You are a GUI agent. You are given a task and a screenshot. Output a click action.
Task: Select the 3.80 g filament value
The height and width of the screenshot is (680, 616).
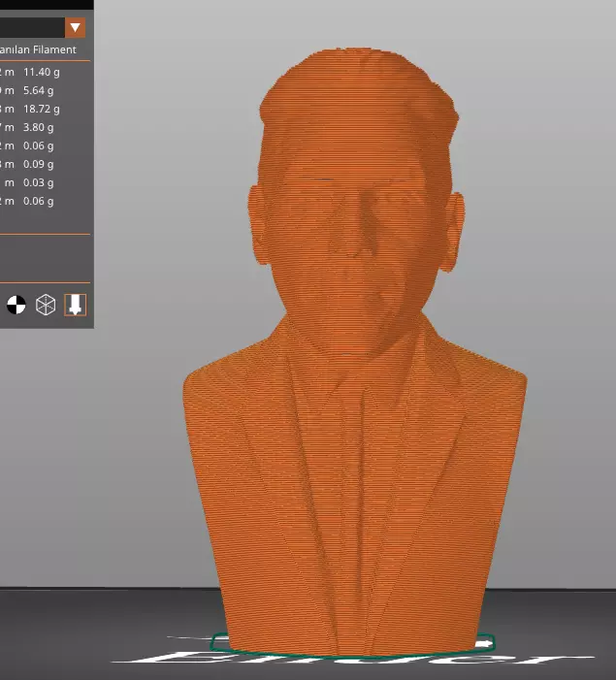click(39, 127)
